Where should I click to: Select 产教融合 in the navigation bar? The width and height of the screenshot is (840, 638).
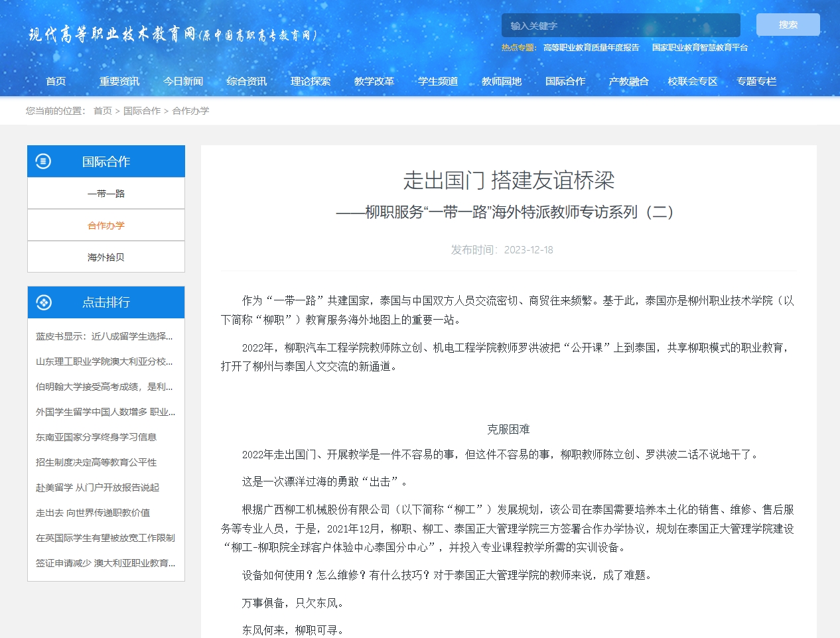[x=628, y=82]
